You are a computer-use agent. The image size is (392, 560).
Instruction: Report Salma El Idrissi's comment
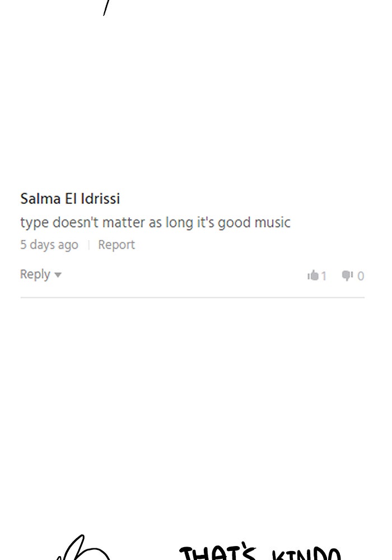(x=116, y=245)
